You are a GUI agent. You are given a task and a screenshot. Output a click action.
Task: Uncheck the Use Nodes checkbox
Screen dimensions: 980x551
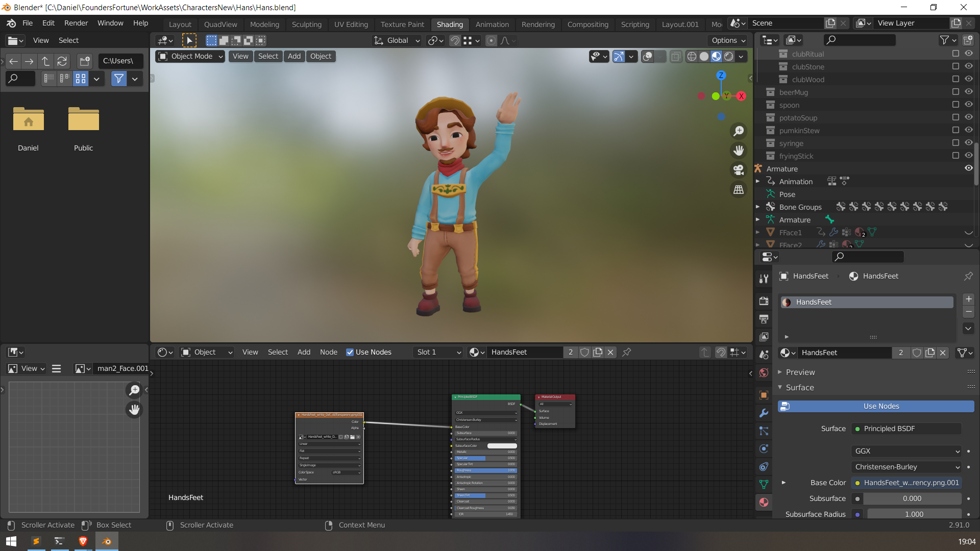pyautogui.click(x=350, y=353)
